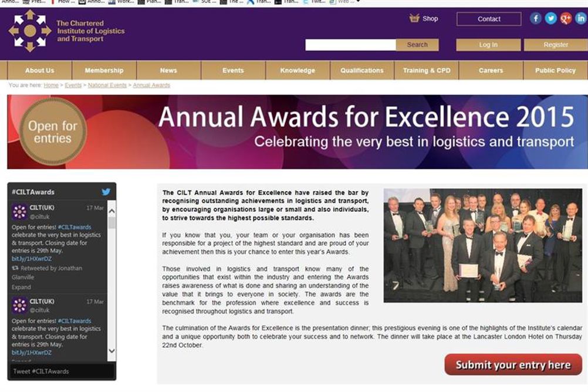Open the awards winners group photo
Viewport: 588px width, 392px height.
pyautogui.click(x=482, y=245)
